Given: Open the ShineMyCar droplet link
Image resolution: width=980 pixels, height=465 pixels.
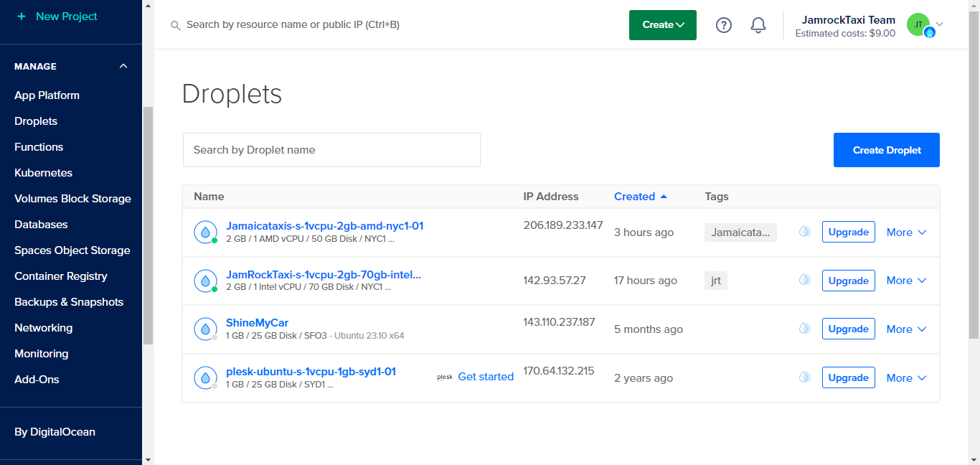Looking at the screenshot, I should click(258, 323).
